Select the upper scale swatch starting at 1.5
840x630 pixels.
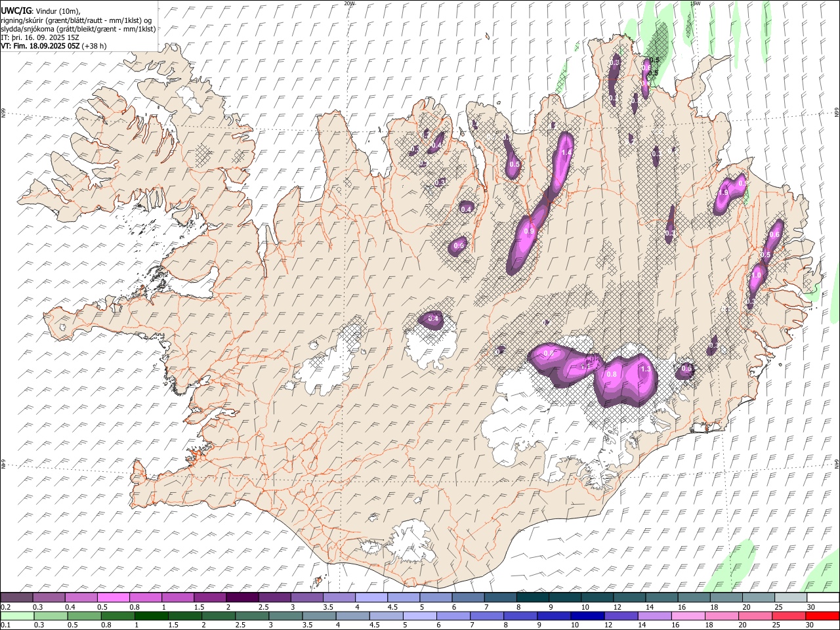[x=210, y=598]
